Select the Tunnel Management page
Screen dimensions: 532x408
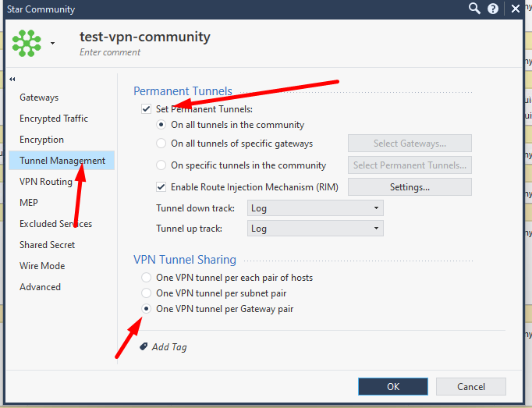[62, 160]
